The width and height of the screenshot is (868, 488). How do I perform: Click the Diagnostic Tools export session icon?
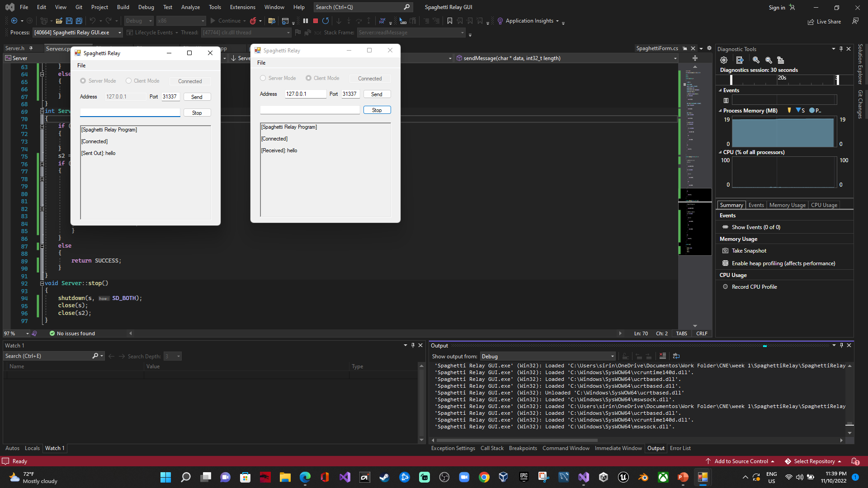(x=740, y=60)
